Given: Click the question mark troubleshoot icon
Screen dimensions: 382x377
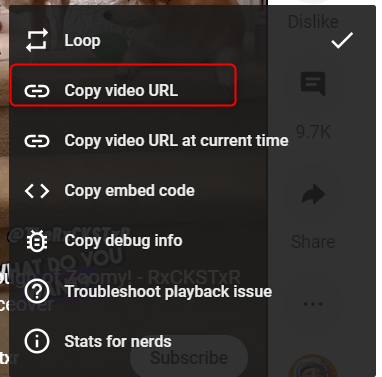Looking at the screenshot, I should click(x=37, y=291).
